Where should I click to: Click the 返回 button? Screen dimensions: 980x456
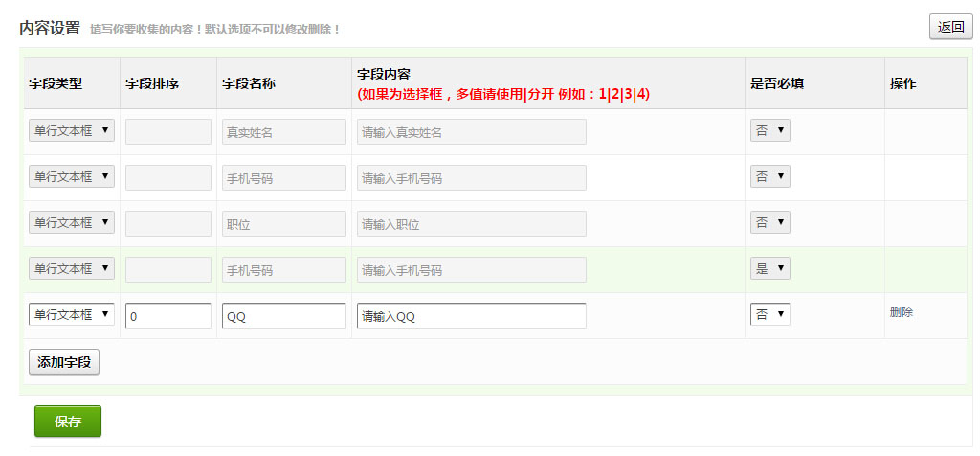[950, 27]
